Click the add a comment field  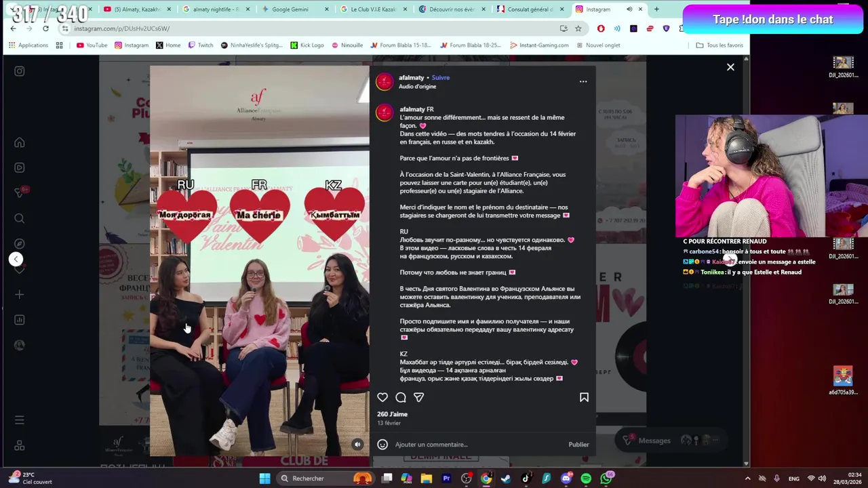click(x=478, y=445)
